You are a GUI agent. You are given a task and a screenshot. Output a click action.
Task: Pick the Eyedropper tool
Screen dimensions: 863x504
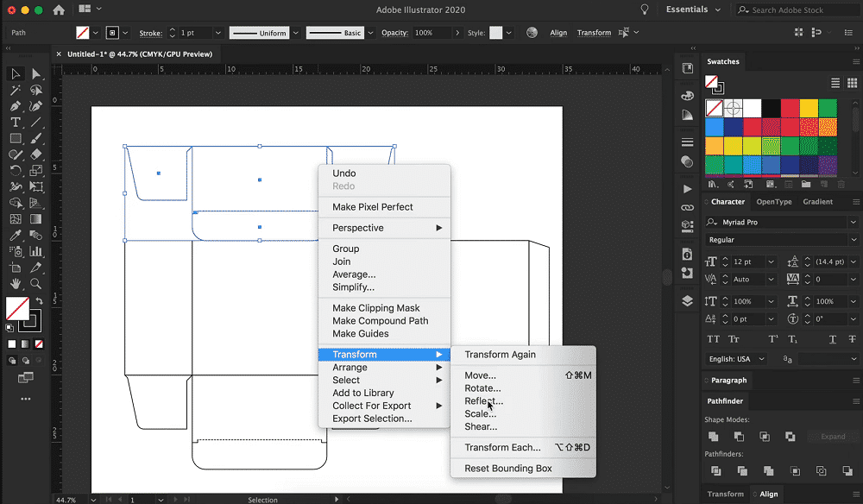[16, 235]
